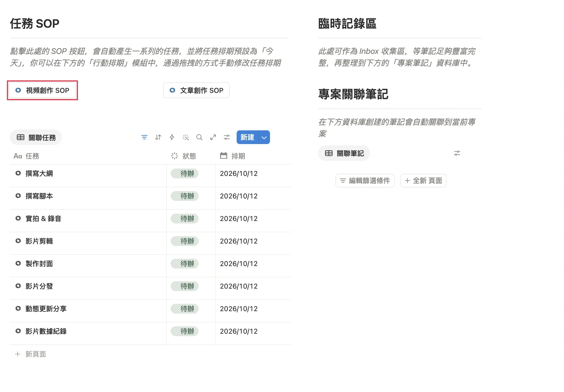Viewport: 564px width, 392px height.
Task: Open 待辦 status dropdown for 撰寫大綱
Action: click(184, 173)
